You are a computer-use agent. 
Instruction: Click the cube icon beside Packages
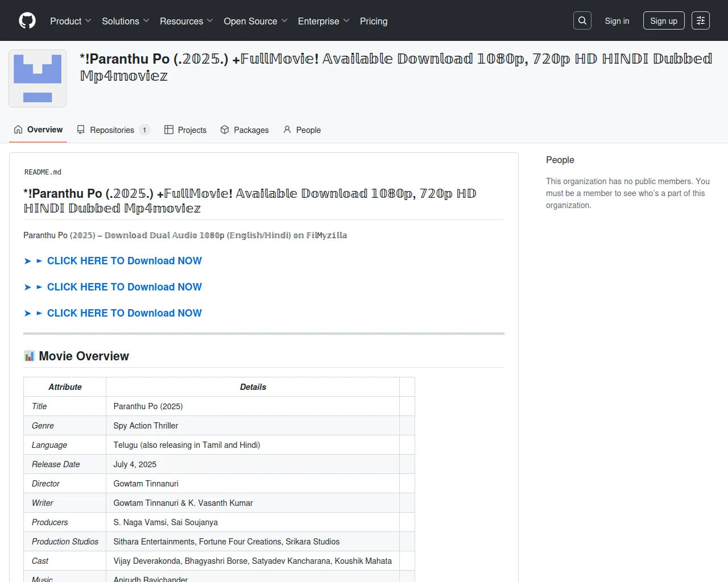[x=225, y=130]
